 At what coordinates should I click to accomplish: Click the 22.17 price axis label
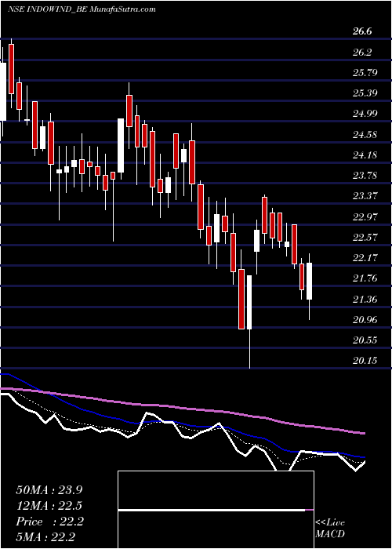pos(365,258)
